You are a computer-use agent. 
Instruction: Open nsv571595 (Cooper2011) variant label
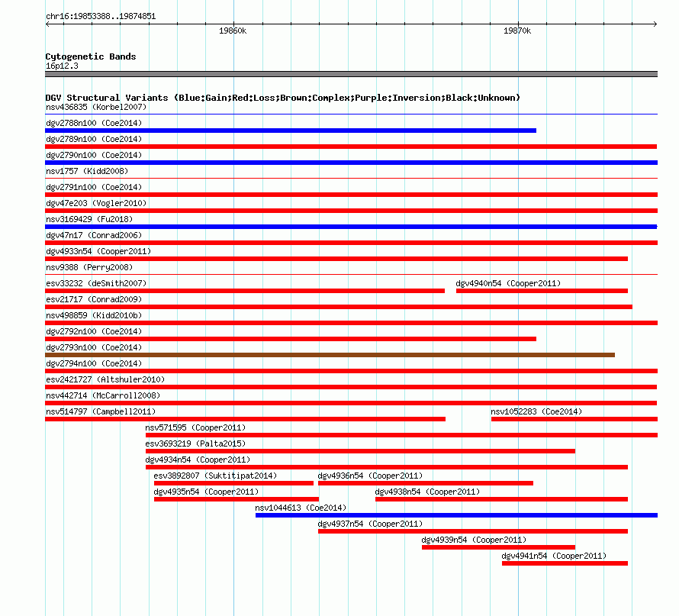tap(195, 427)
